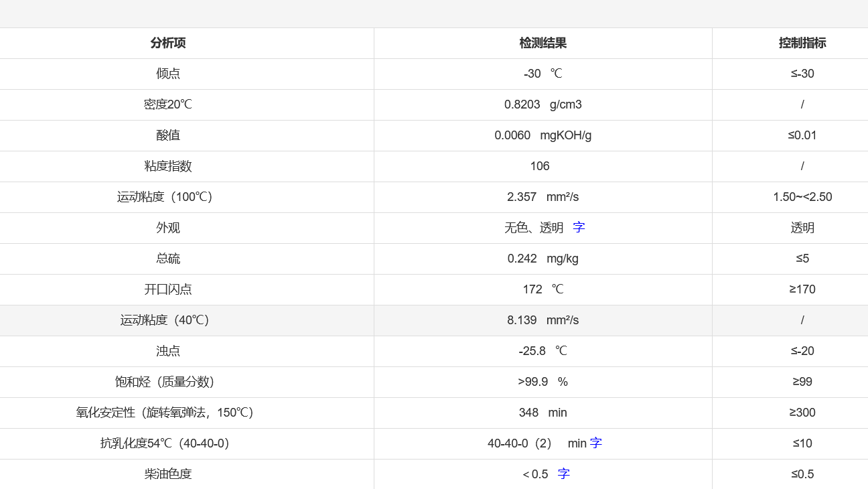Click the 控制指标 column header
This screenshot has width=868, height=489.
(x=802, y=43)
